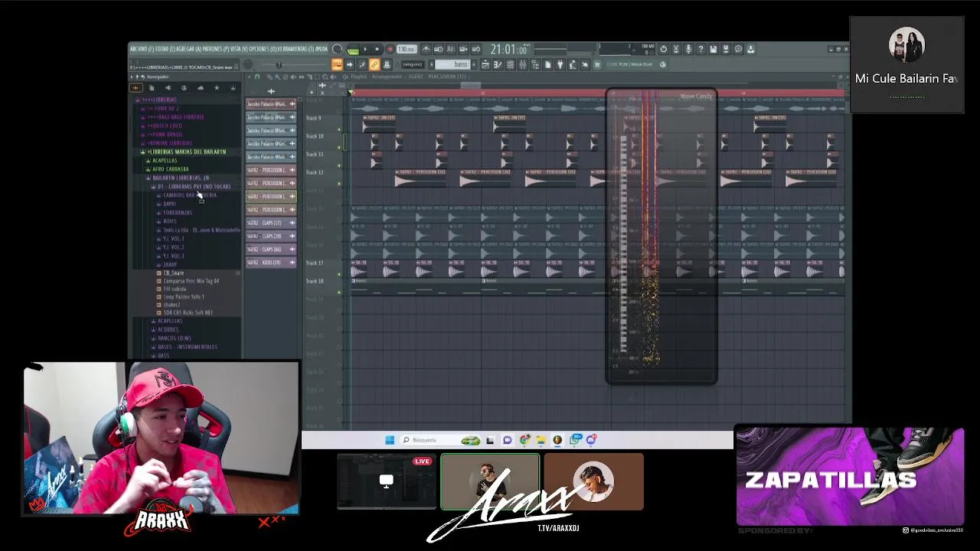Click the microphone one-click recording icon

coord(688,49)
